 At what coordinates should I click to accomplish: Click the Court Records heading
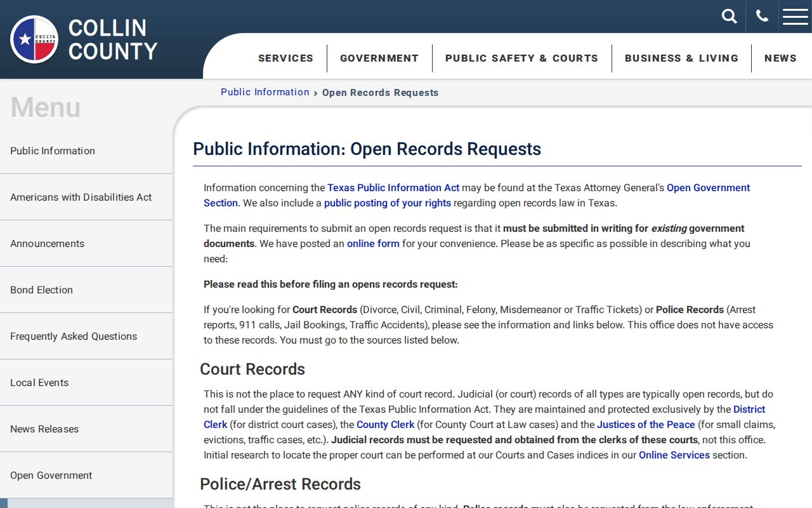pos(252,370)
